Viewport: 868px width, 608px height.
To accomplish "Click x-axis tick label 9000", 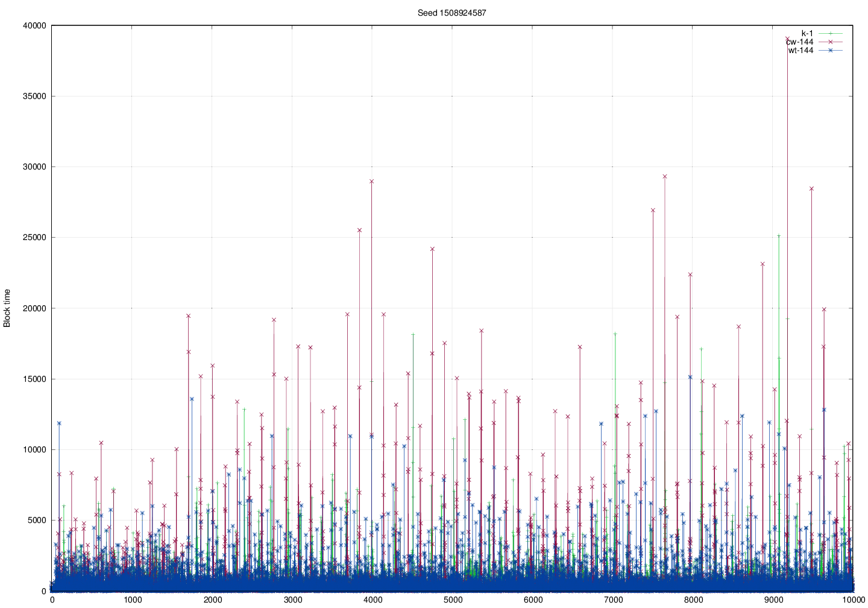I will click(x=773, y=600).
